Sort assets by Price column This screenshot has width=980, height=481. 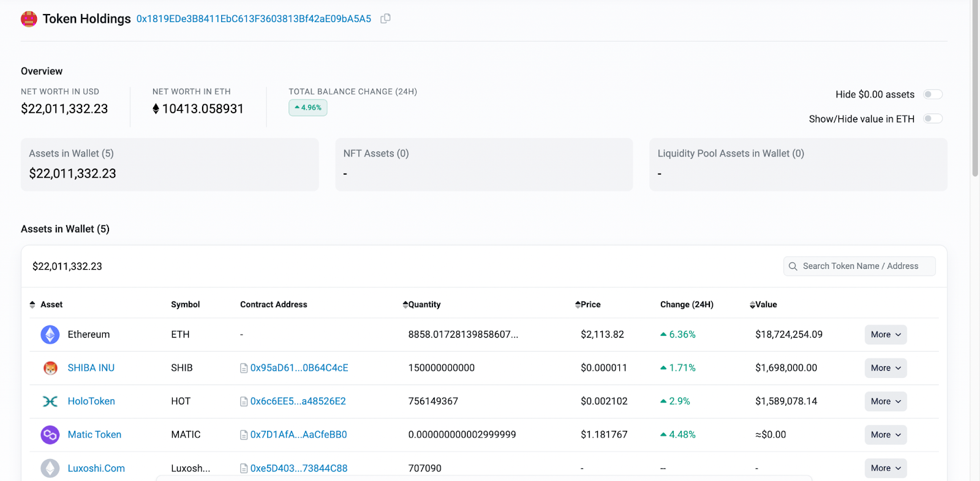588,305
